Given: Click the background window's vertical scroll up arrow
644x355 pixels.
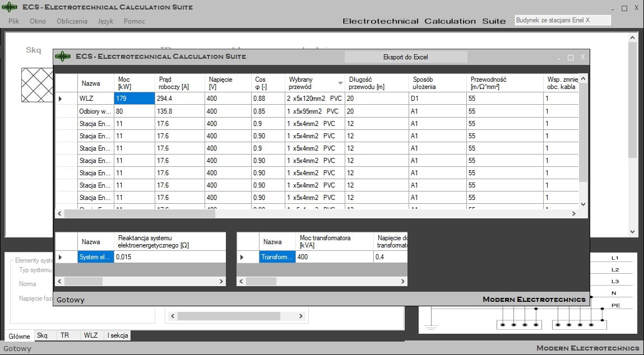Looking at the screenshot, I should tap(632, 38).
